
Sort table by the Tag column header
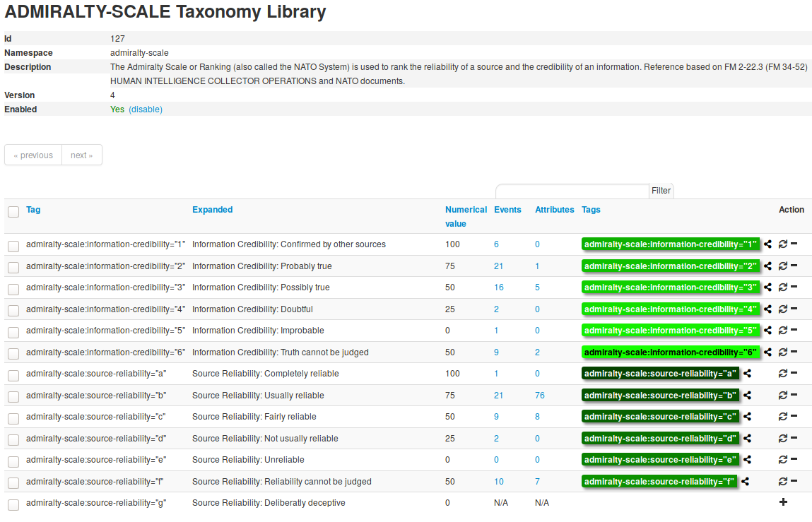(x=33, y=210)
